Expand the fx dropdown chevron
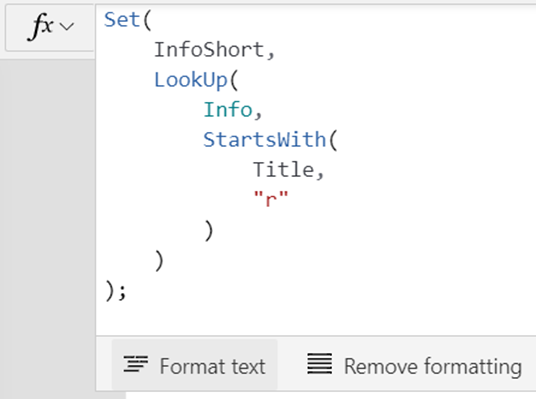This screenshot has height=399, width=536. pyautogui.click(x=67, y=26)
